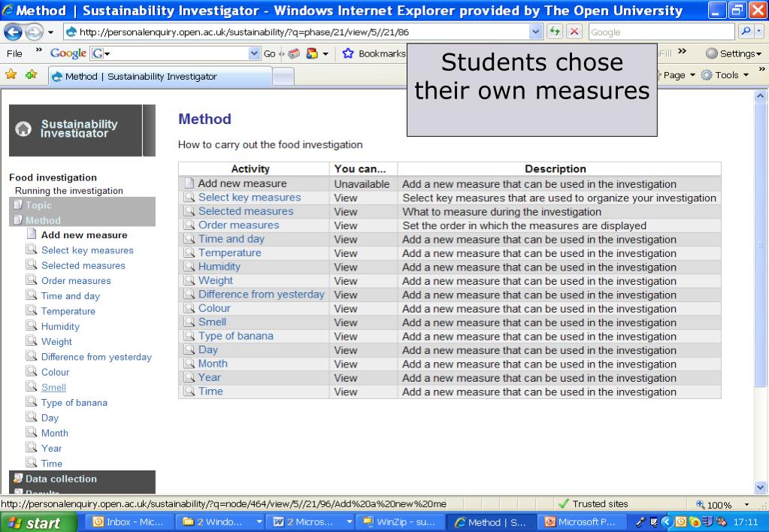The height and width of the screenshot is (532, 769).
Task: Expand the Google toolbar search box dropdown
Action: (x=254, y=53)
